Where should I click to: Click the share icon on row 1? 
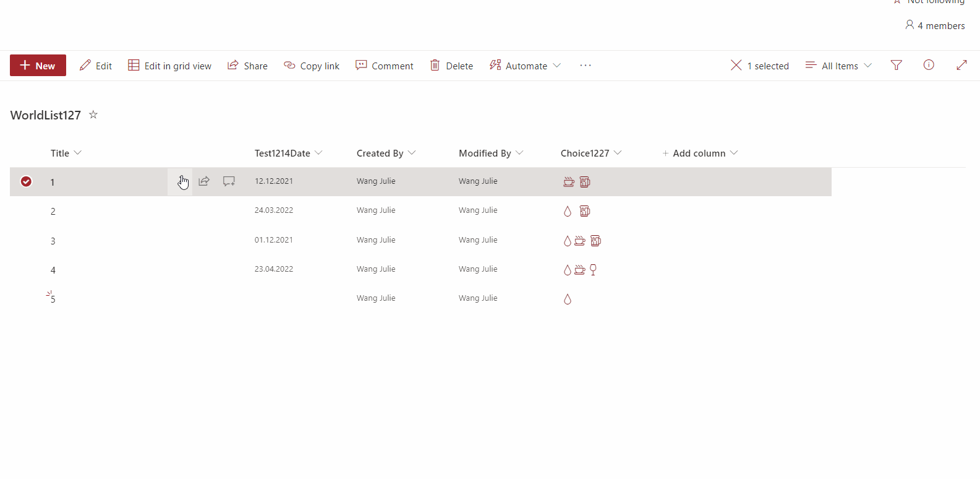point(204,181)
